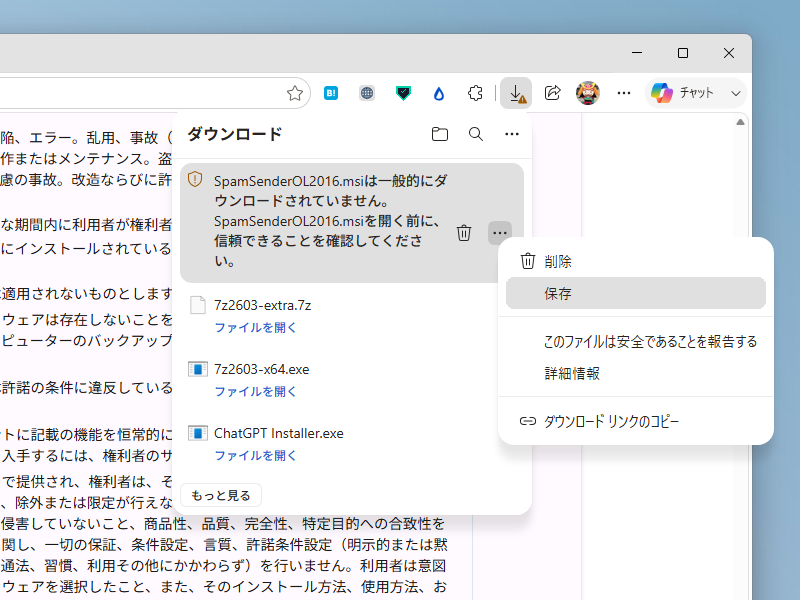Click the 7z2603-extra.7z file name
The image size is (800, 600).
pyautogui.click(x=262, y=305)
